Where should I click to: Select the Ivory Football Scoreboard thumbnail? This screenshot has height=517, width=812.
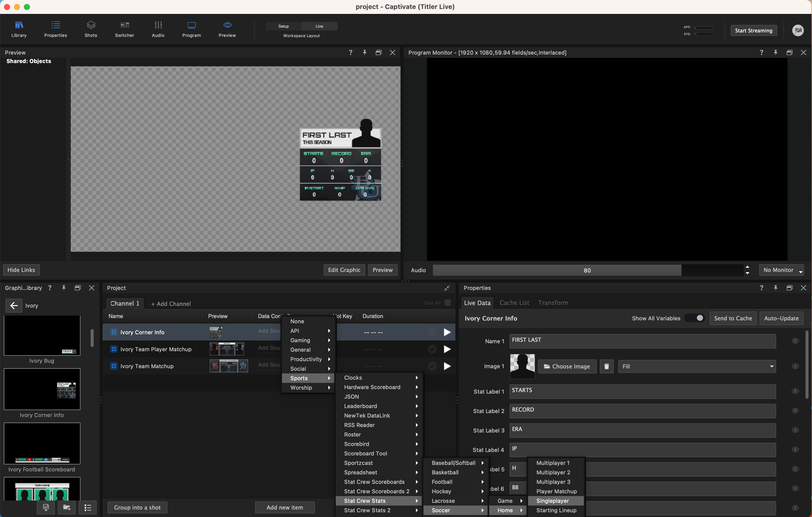click(x=42, y=443)
